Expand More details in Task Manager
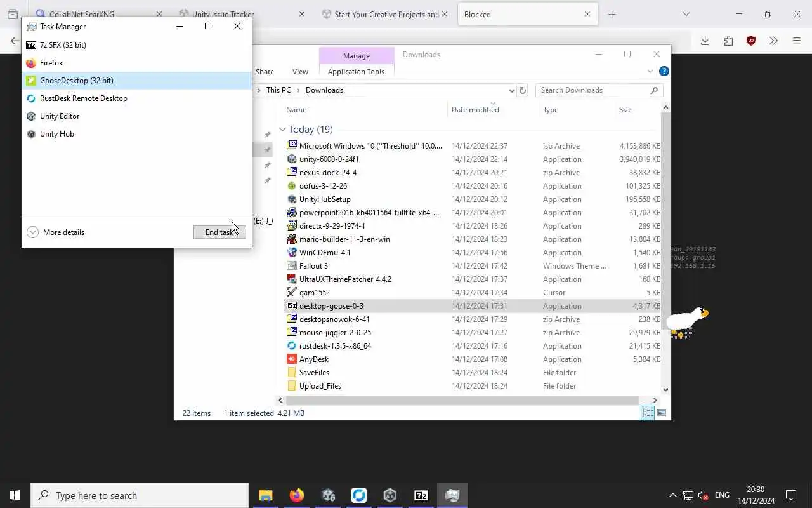 pos(56,232)
